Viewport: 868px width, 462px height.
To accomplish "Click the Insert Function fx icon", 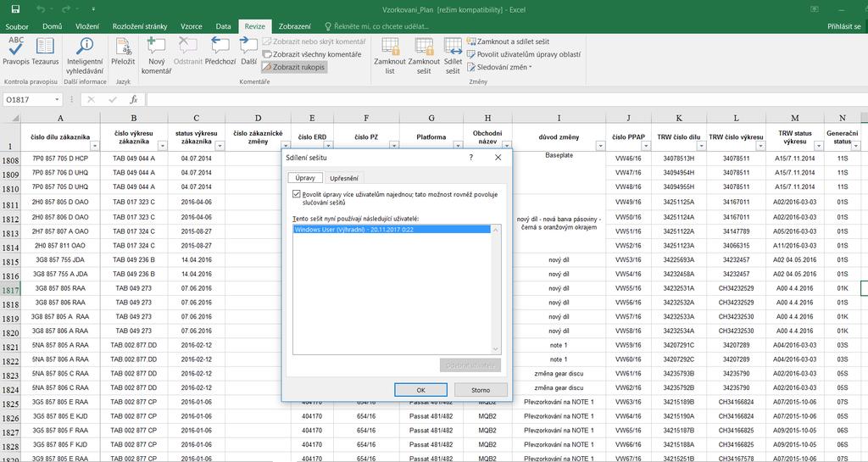I will point(133,99).
